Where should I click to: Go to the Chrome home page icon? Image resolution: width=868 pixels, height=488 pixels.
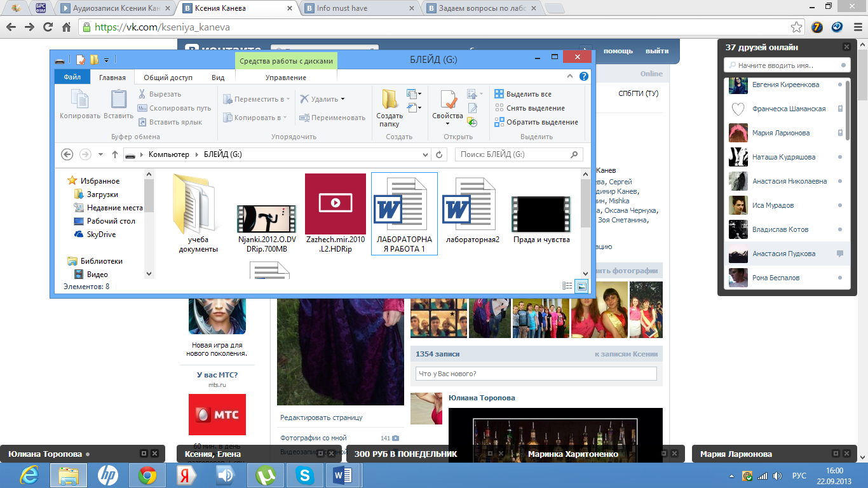[66, 27]
